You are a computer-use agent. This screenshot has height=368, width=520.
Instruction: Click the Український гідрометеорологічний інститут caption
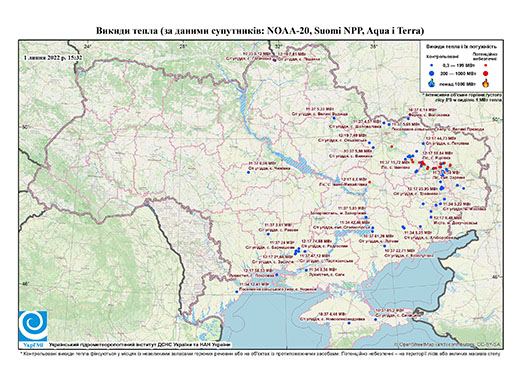click(x=140, y=345)
